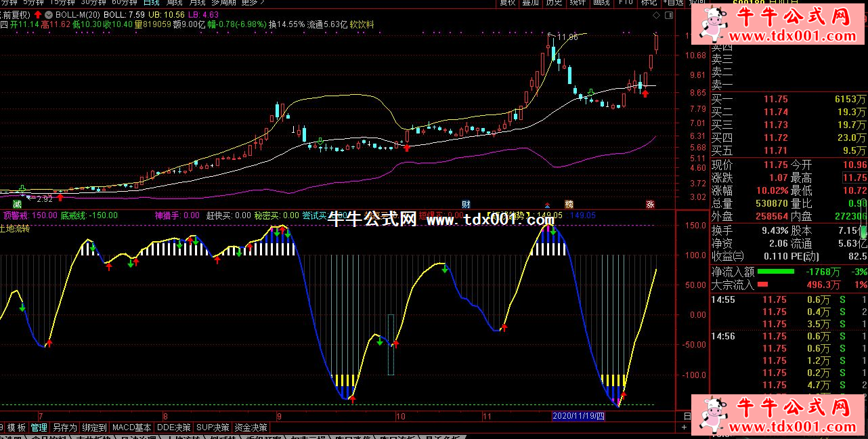
Task: Switch to the SUP决策 indicator tab
Action: (x=213, y=427)
